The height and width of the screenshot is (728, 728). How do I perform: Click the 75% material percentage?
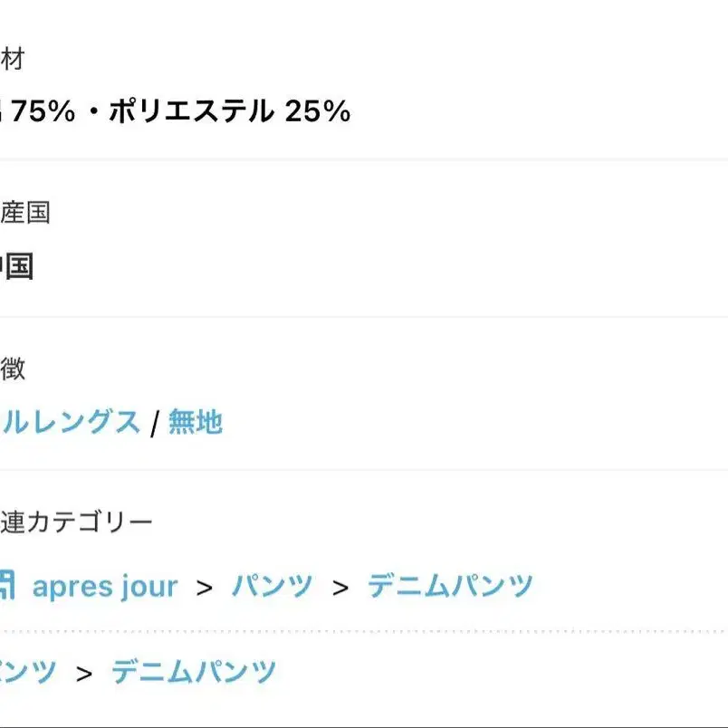click(43, 111)
